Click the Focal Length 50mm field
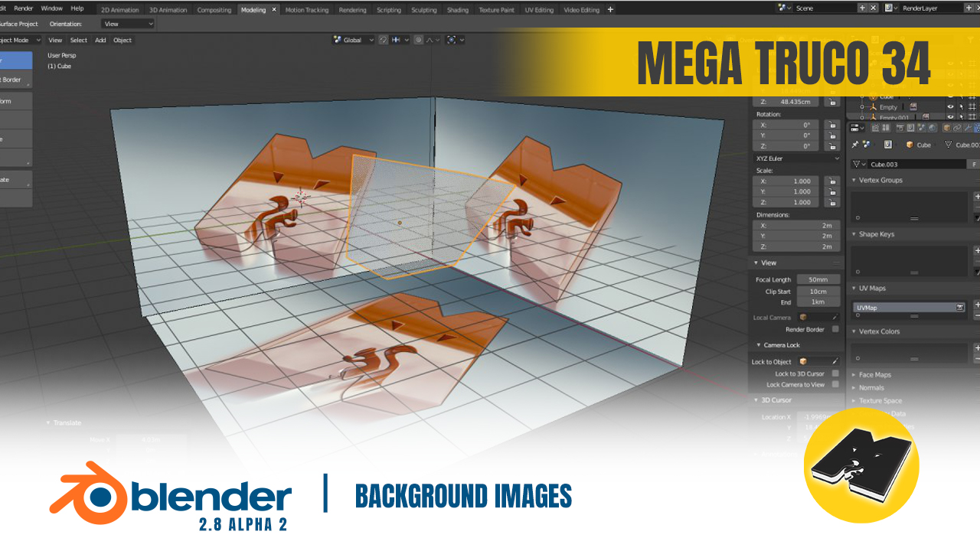980x551 pixels. (x=818, y=280)
